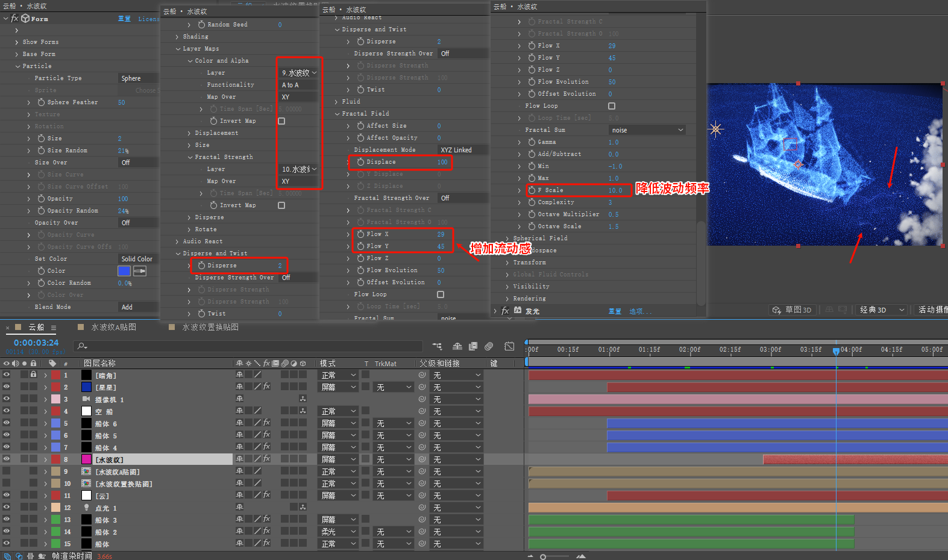
Task: Open the Fractal Sum noise dropdown in fourth panel
Action: point(647,130)
